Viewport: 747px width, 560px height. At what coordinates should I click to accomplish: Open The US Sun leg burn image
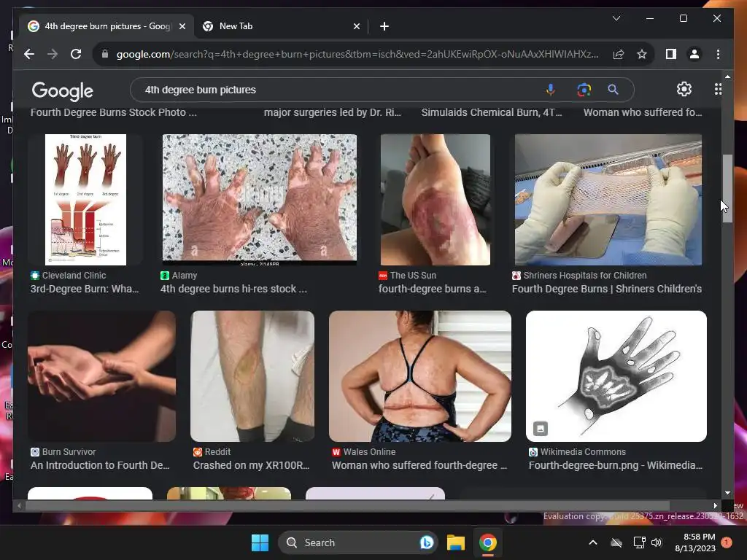[x=435, y=200]
